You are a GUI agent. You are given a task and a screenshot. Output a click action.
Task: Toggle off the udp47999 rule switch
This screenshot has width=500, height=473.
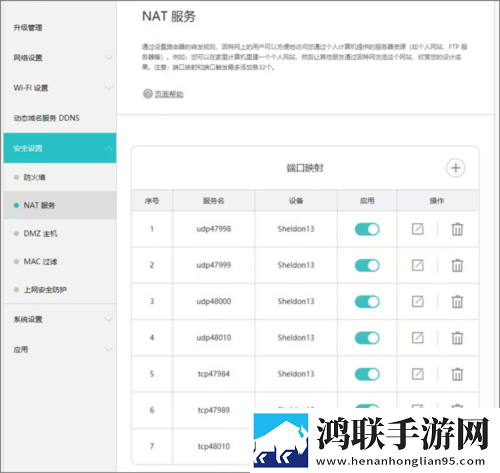point(367,265)
